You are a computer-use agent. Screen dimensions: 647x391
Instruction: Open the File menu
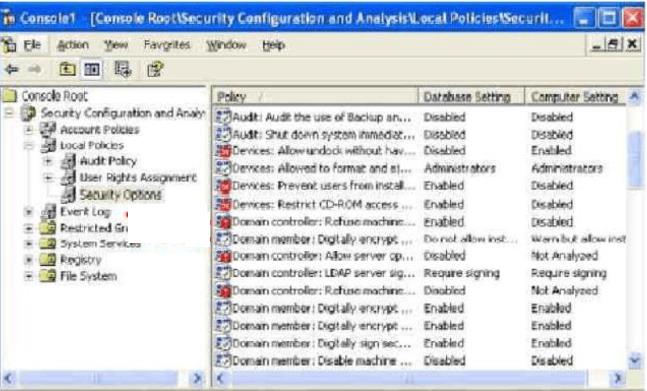click(32, 45)
